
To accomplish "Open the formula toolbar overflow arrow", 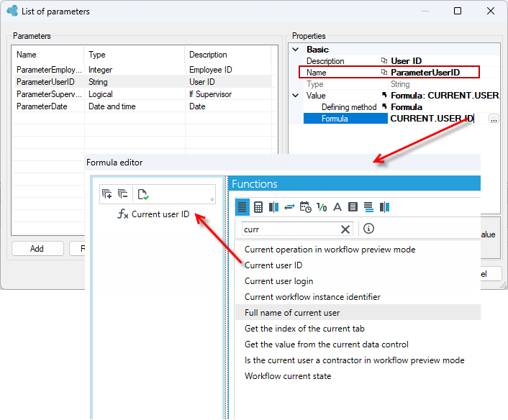I will click(212, 199).
